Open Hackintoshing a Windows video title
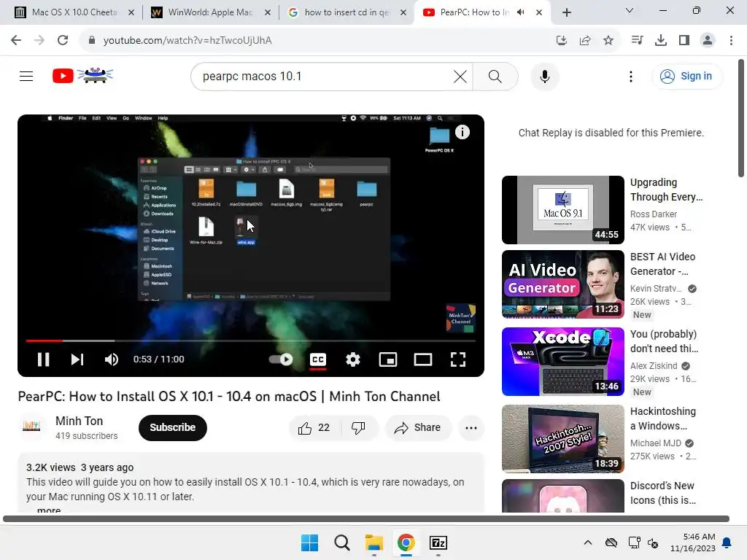Screen dimensions: 747x560 [662, 419]
